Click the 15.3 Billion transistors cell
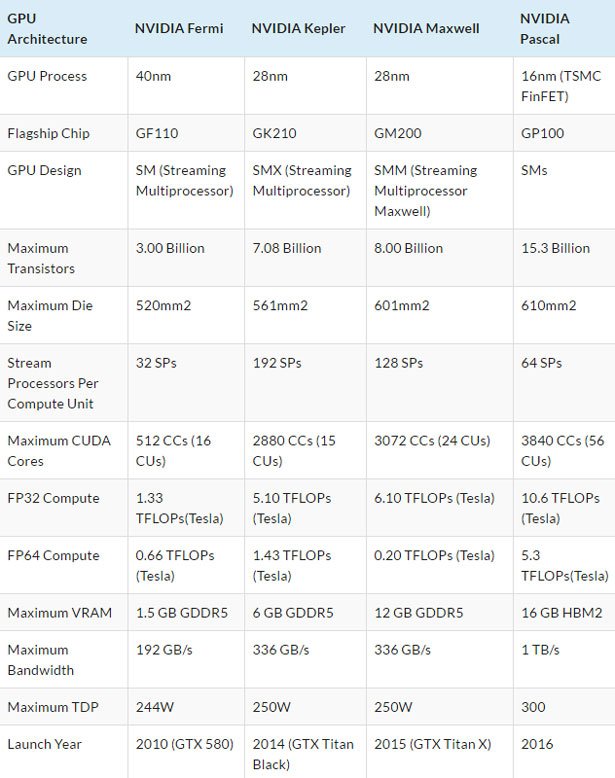 [x=557, y=248]
